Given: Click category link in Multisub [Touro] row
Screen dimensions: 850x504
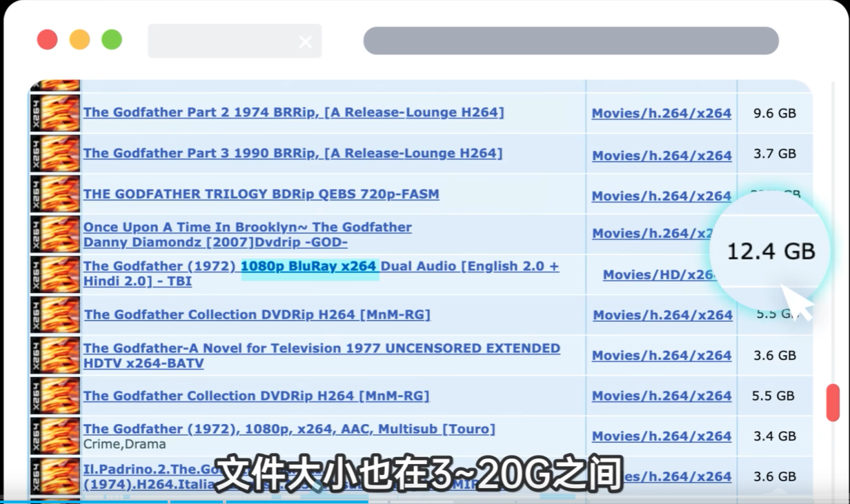Looking at the screenshot, I should 662,436.
